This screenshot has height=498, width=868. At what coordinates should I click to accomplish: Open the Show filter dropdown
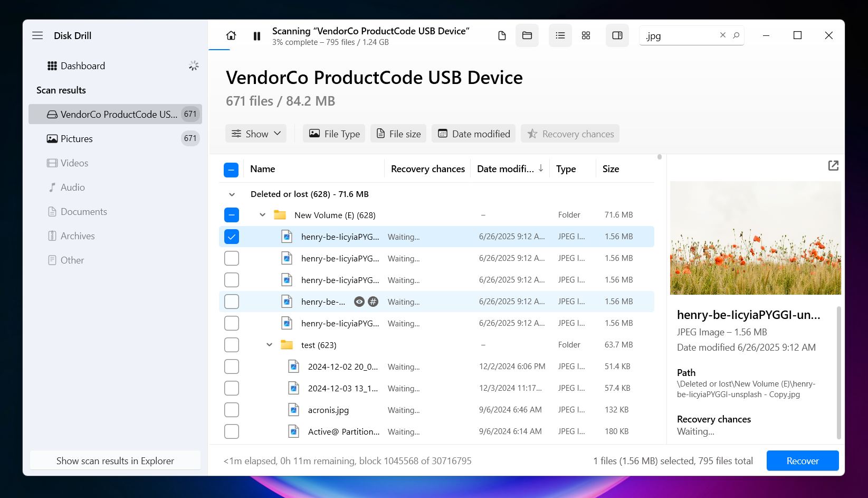(x=256, y=134)
